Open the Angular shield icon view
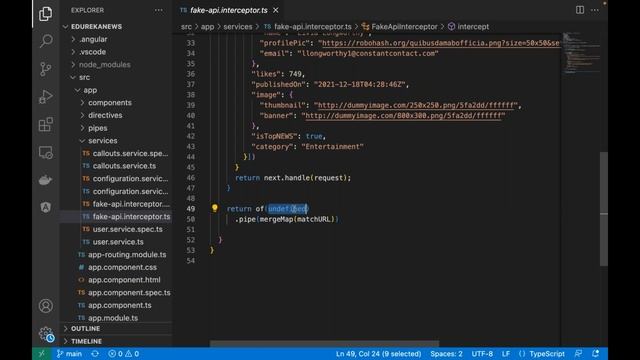The height and width of the screenshot is (360, 640). [45, 207]
